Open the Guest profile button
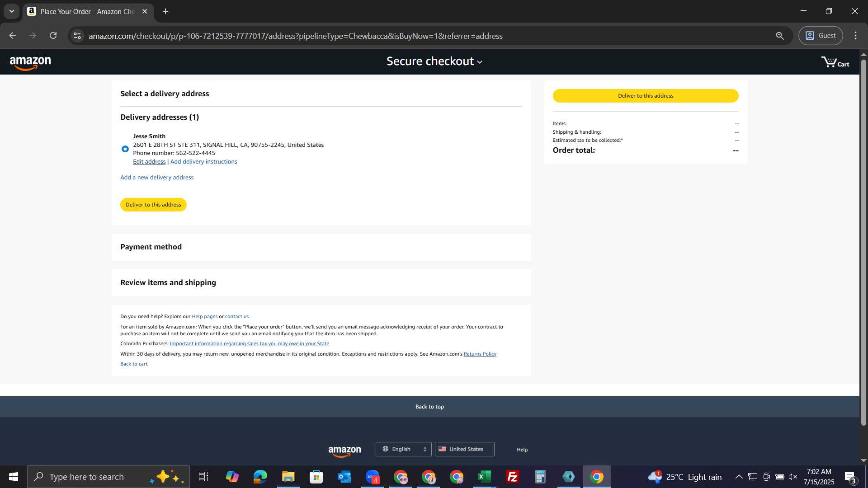This screenshot has width=868, height=488. tap(821, 36)
